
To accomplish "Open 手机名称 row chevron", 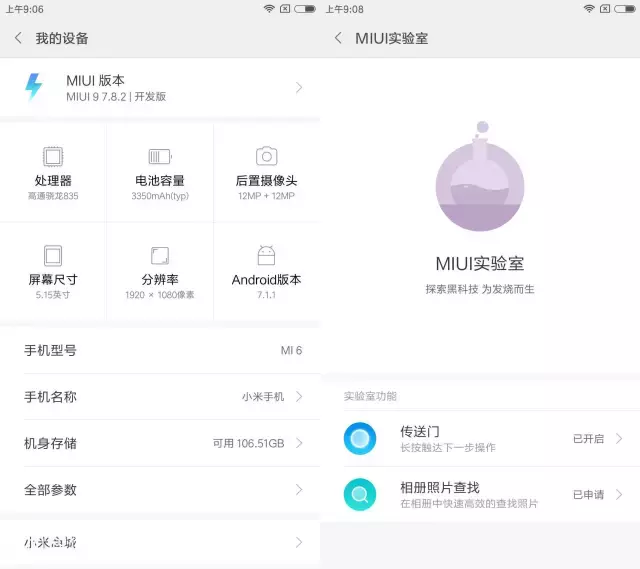I will coord(299,396).
